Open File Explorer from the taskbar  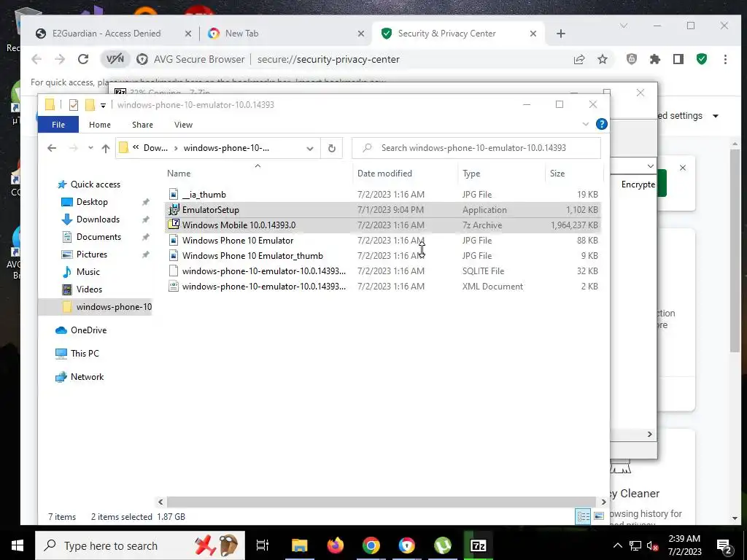coord(300,545)
